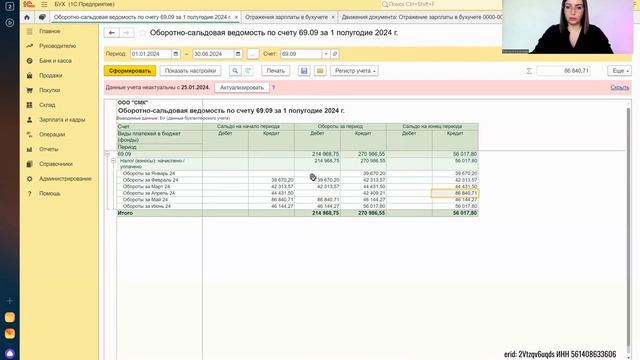Save the report with the diskette icon

(x=304, y=71)
